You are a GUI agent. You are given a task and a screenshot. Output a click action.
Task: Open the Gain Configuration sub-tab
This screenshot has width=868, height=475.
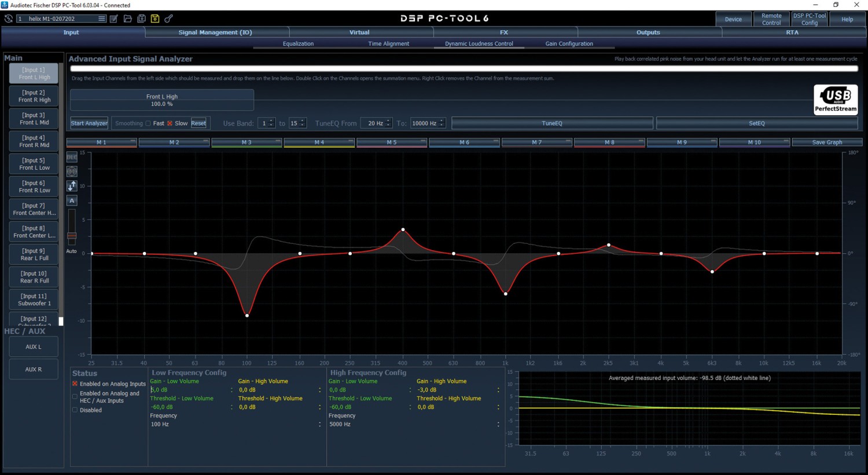569,43
